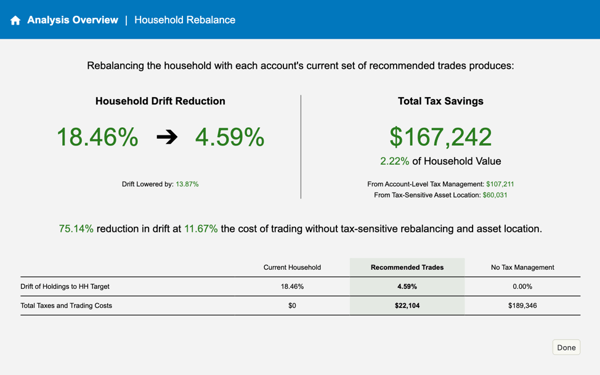Click the home icon in header
Image resolution: width=600 pixels, height=375 pixels.
pos(15,20)
